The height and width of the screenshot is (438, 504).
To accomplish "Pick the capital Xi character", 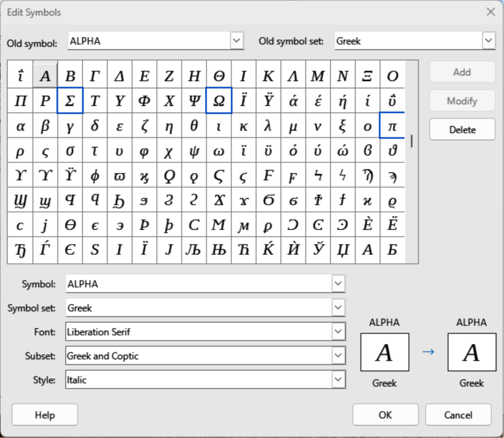I will click(x=367, y=76).
